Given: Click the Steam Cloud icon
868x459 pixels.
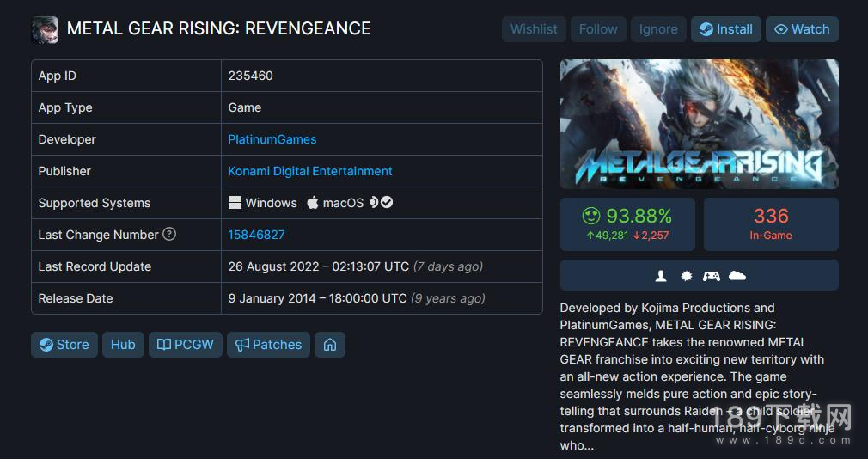Looking at the screenshot, I should 737,276.
